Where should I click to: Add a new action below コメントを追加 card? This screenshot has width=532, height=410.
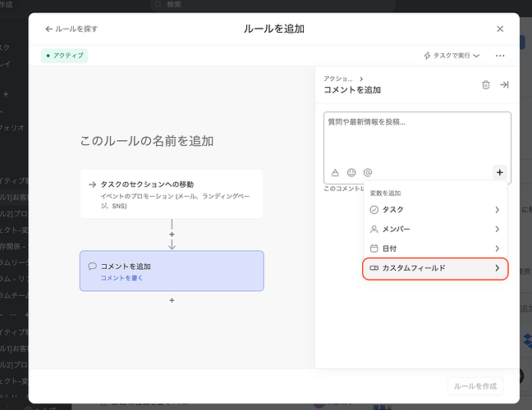click(x=172, y=300)
